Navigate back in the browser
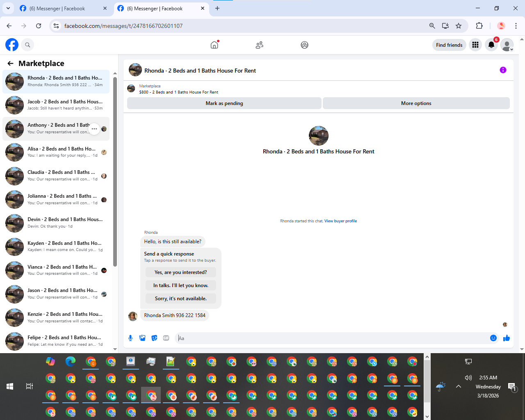The height and width of the screenshot is (420, 525). [x=9, y=26]
